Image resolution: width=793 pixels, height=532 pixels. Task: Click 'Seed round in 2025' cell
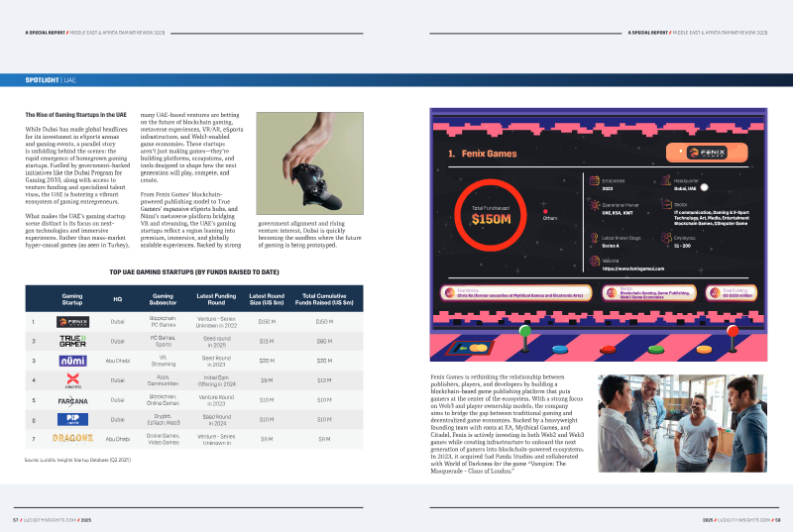216,342
